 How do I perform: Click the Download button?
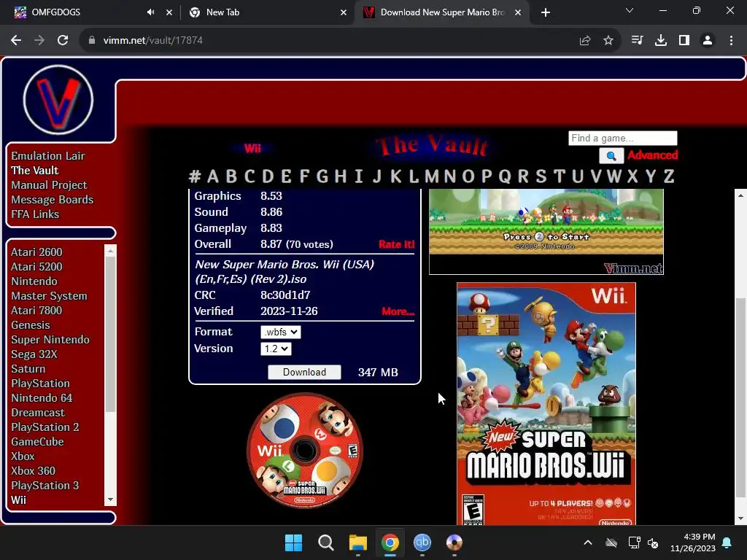point(304,373)
